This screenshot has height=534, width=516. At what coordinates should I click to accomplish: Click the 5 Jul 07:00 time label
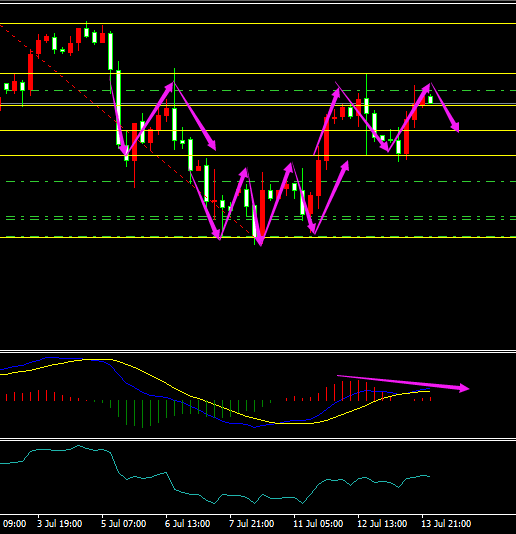124,523
